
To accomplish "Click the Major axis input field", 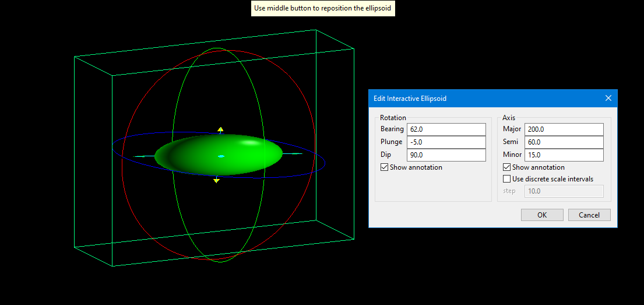I will 564,129.
